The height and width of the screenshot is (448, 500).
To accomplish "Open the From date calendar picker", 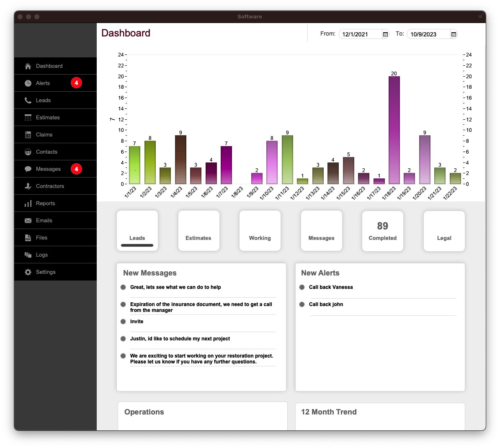I will 385,34.
